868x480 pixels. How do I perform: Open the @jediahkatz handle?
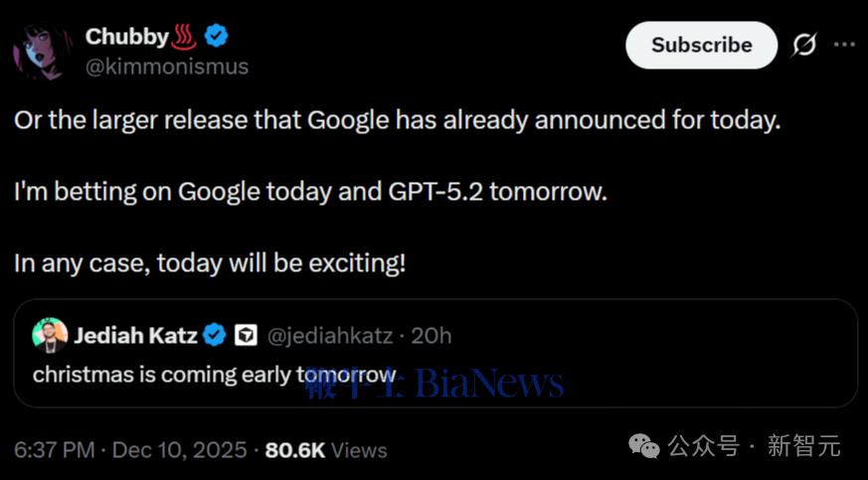(331, 336)
